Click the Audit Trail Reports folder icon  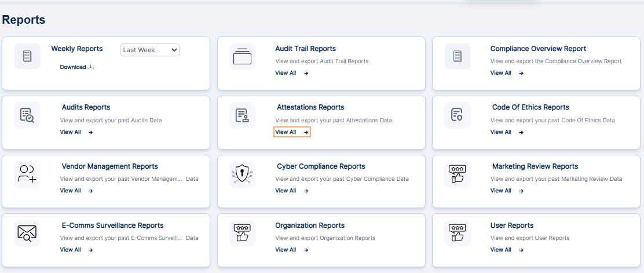[x=242, y=56]
